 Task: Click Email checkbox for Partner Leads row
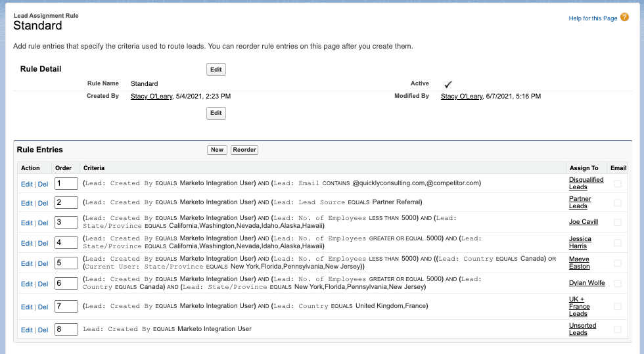(x=617, y=202)
